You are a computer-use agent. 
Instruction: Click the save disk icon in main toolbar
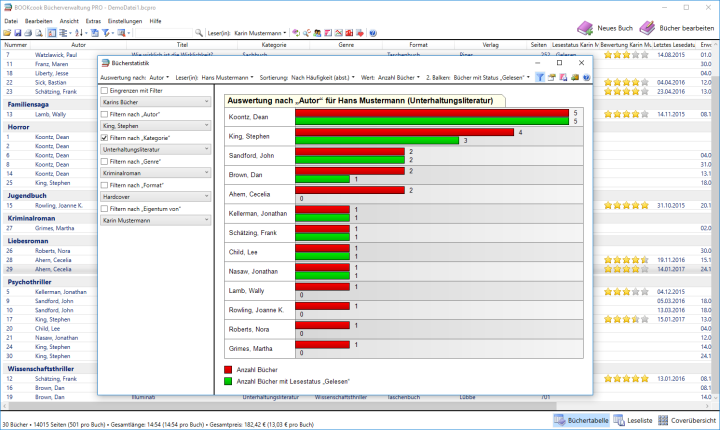[17, 33]
